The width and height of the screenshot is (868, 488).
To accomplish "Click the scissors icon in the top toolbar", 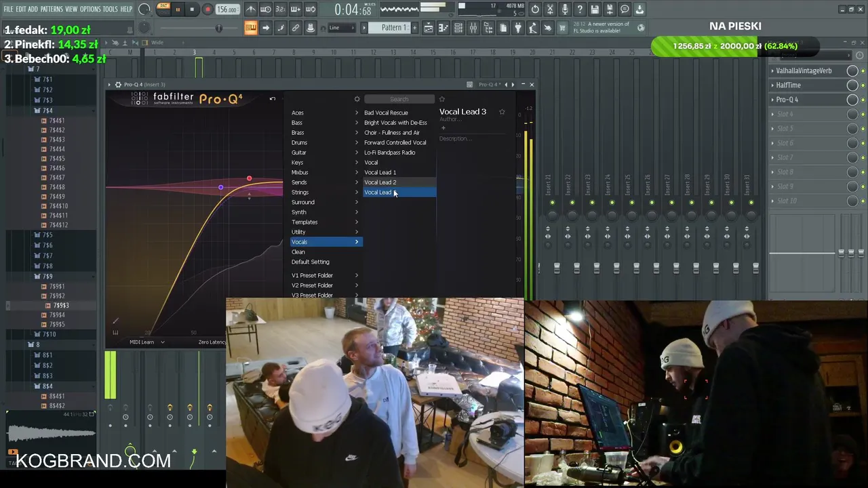I will pos(550,9).
